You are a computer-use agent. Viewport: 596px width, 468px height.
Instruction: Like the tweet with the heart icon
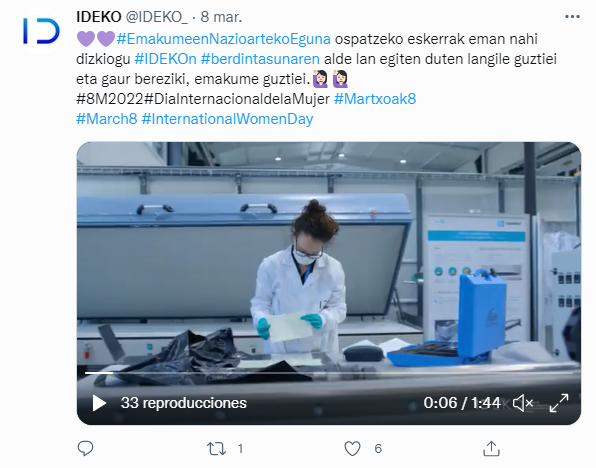352,449
